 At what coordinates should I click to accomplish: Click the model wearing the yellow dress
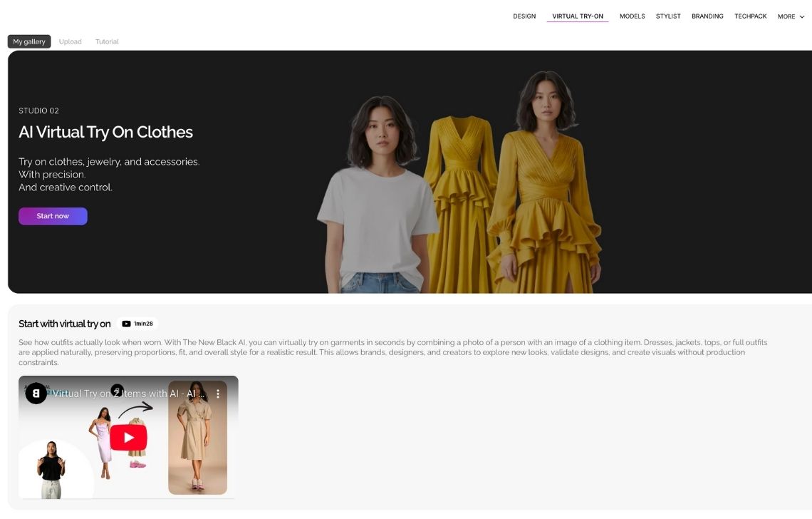(545, 200)
